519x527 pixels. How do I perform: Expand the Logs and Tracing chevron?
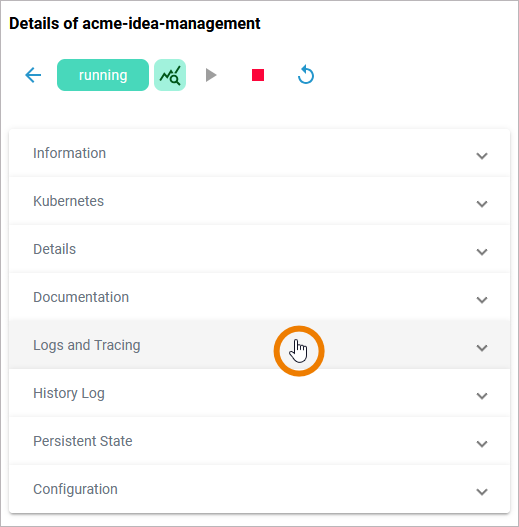pos(482,348)
